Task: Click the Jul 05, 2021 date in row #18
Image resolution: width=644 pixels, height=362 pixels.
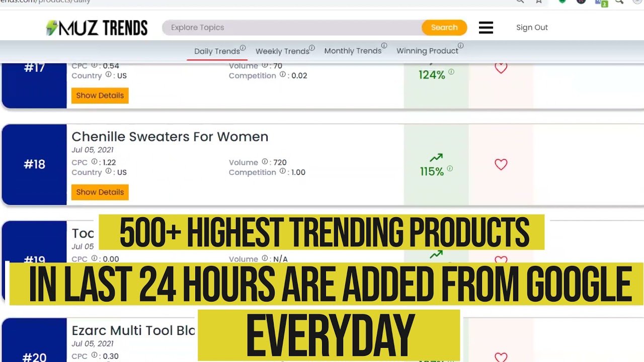Action: point(92,150)
